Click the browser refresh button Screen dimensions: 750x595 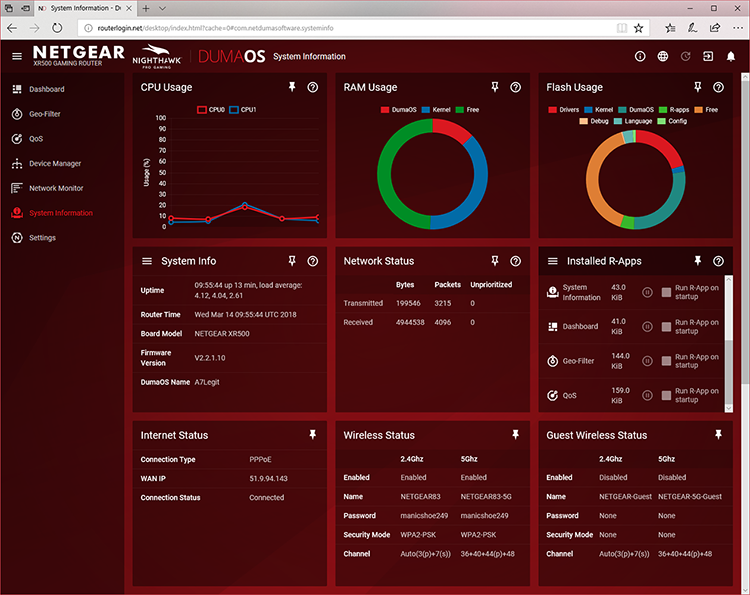click(x=57, y=28)
